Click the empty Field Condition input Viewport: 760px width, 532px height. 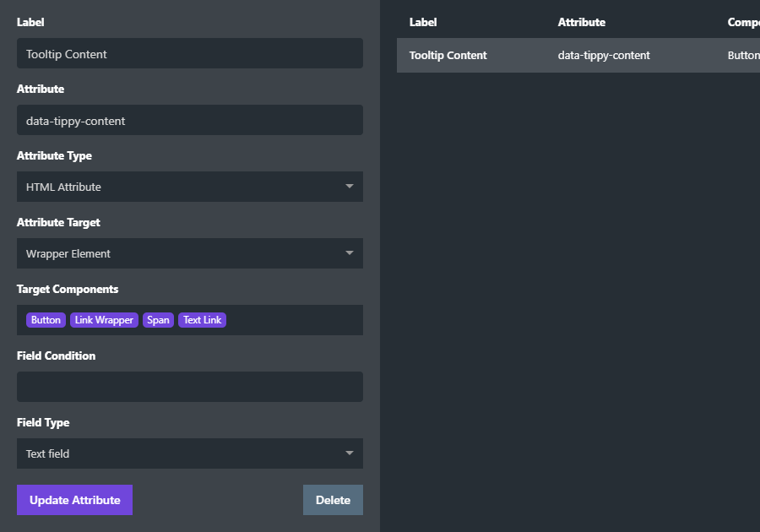(x=189, y=387)
